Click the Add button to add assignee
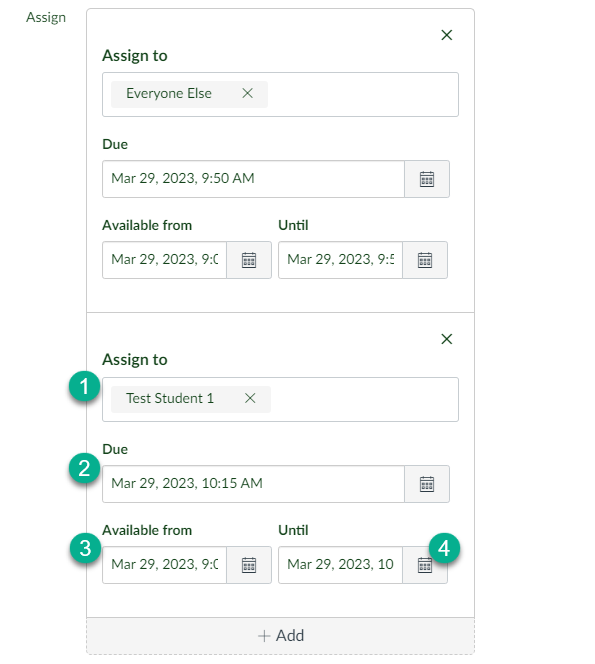Screen dimensions: 595x664 coord(280,636)
